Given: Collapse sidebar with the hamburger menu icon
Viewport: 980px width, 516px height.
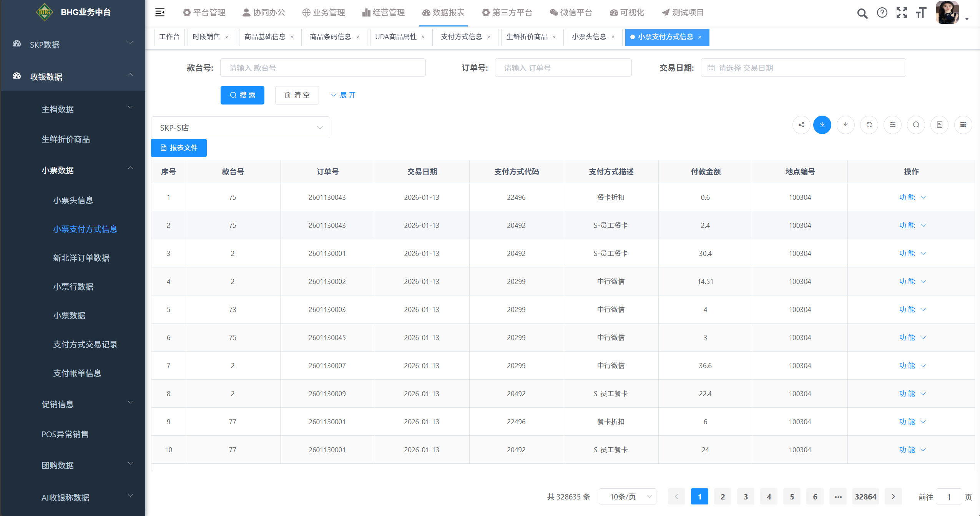Looking at the screenshot, I should click(x=160, y=13).
